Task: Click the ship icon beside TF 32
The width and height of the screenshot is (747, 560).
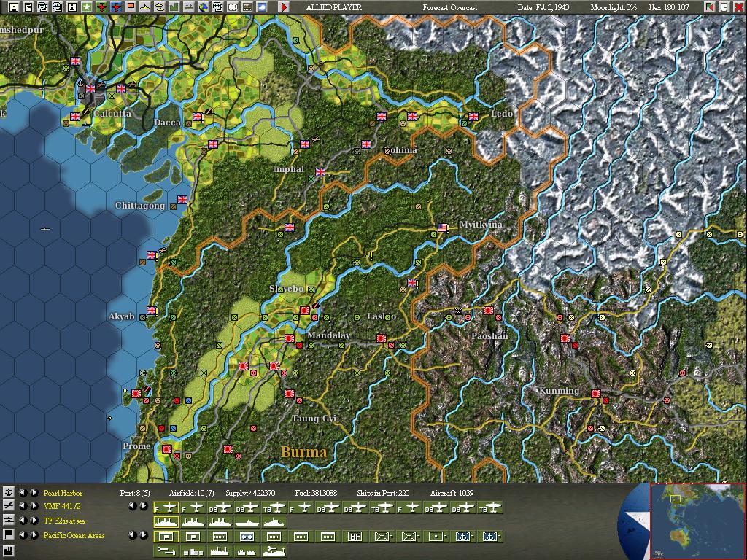Action: (x=9, y=521)
